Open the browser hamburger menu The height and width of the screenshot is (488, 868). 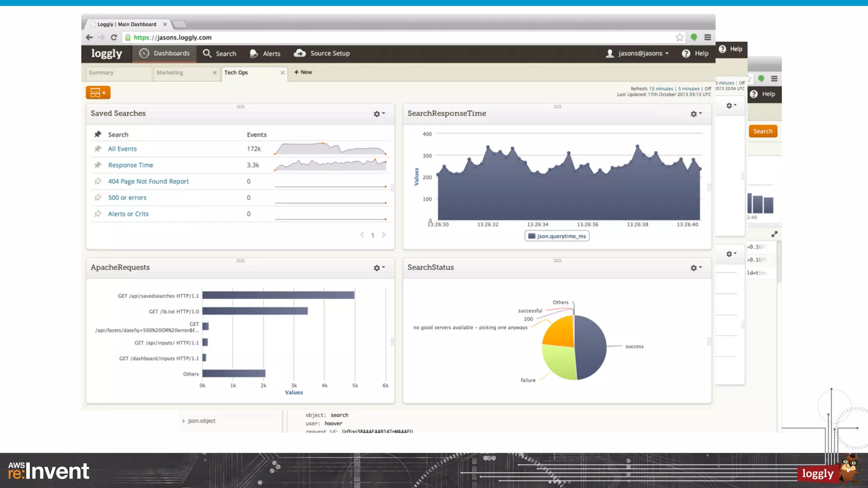pyautogui.click(x=707, y=37)
